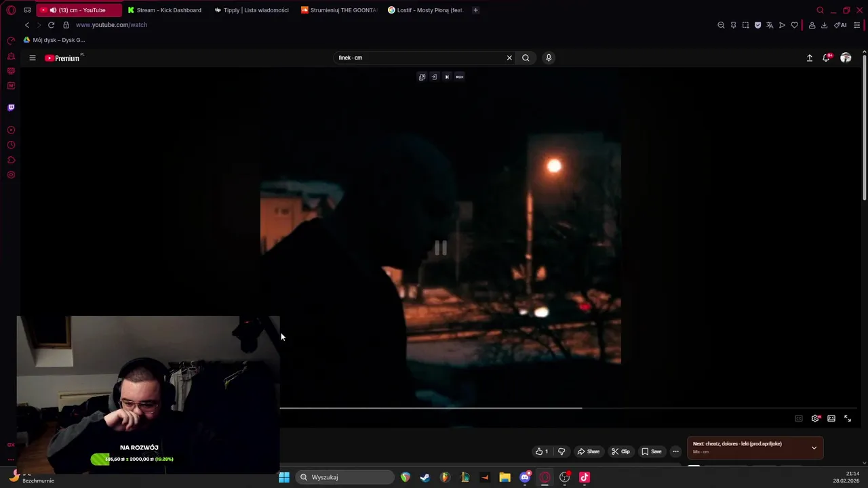
Task: Open the zoom control in address bar
Action: click(721, 25)
